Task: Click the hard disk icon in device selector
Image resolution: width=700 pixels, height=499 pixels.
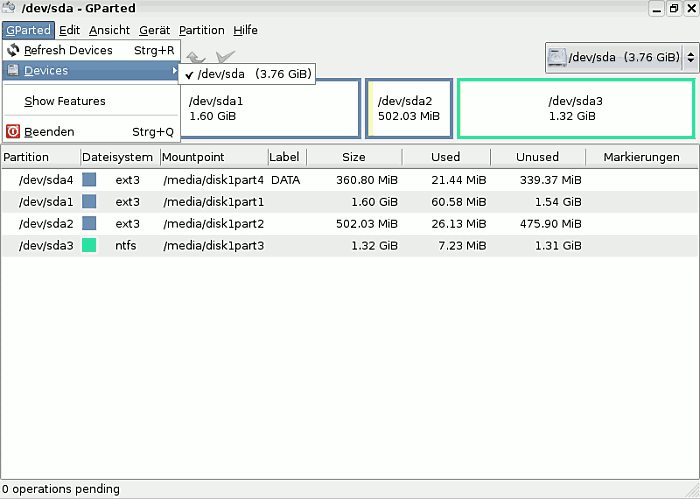Action: click(x=557, y=58)
